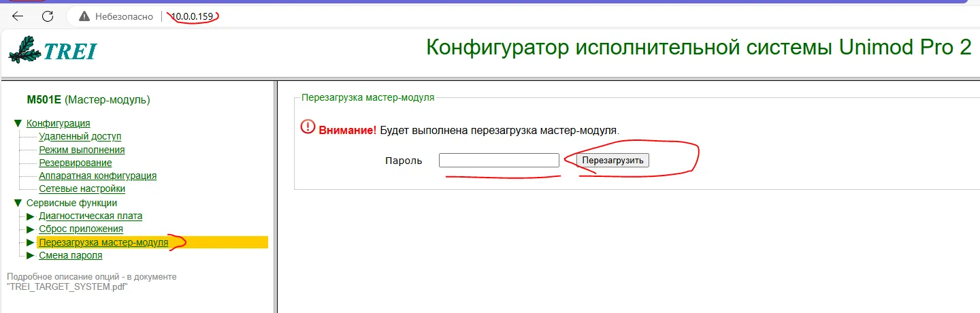Screen dimensions: 980x313
Task: Collapse the Сервисные функции tree triangle
Action: click(17, 203)
